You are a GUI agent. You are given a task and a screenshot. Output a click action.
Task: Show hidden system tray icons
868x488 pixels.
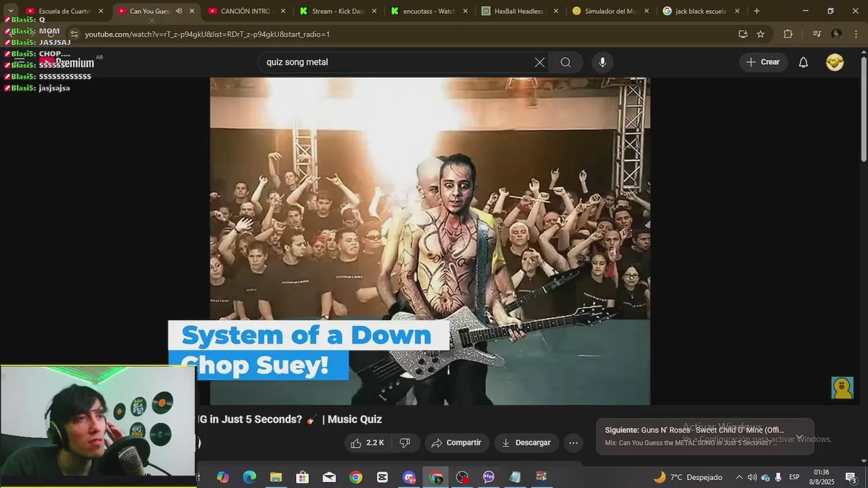(x=739, y=477)
